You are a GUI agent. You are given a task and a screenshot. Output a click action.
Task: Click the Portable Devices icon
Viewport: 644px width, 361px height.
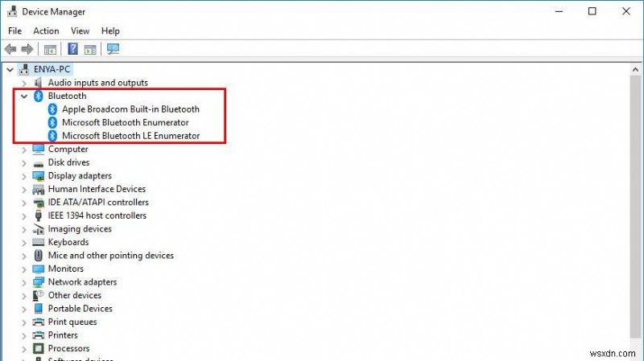coord(38,309)
